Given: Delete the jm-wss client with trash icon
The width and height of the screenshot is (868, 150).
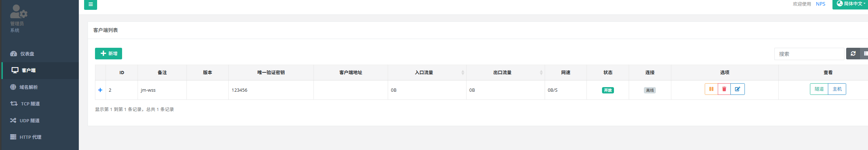Looking at the screenshot, I should coord(724,89).
